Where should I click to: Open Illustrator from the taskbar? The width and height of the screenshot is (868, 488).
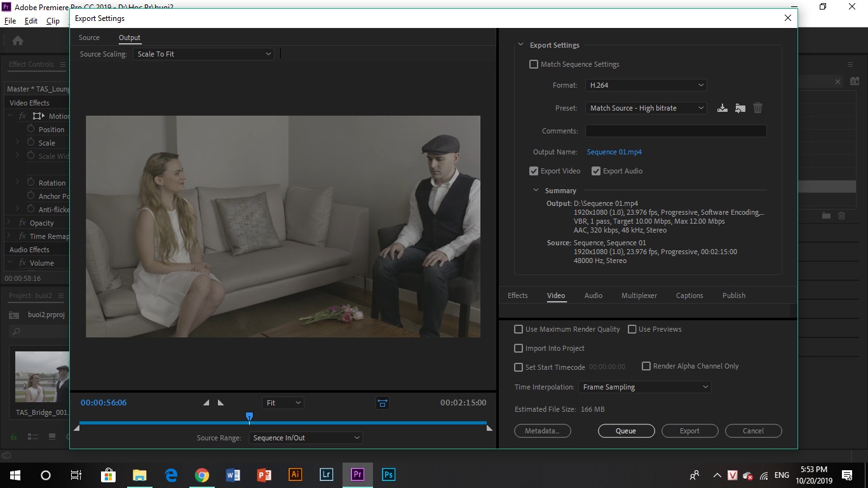[295, 475]
